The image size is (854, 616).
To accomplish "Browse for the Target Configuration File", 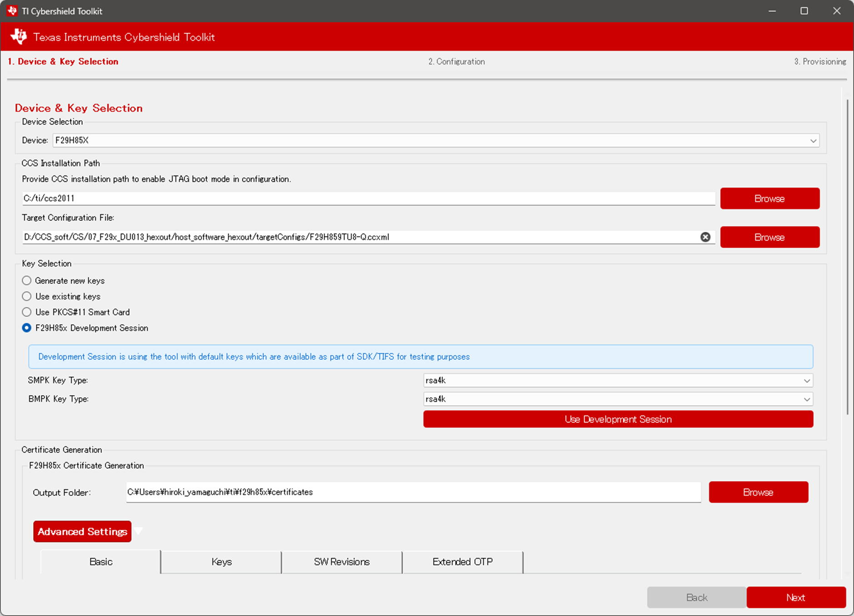I will point(770,237).
